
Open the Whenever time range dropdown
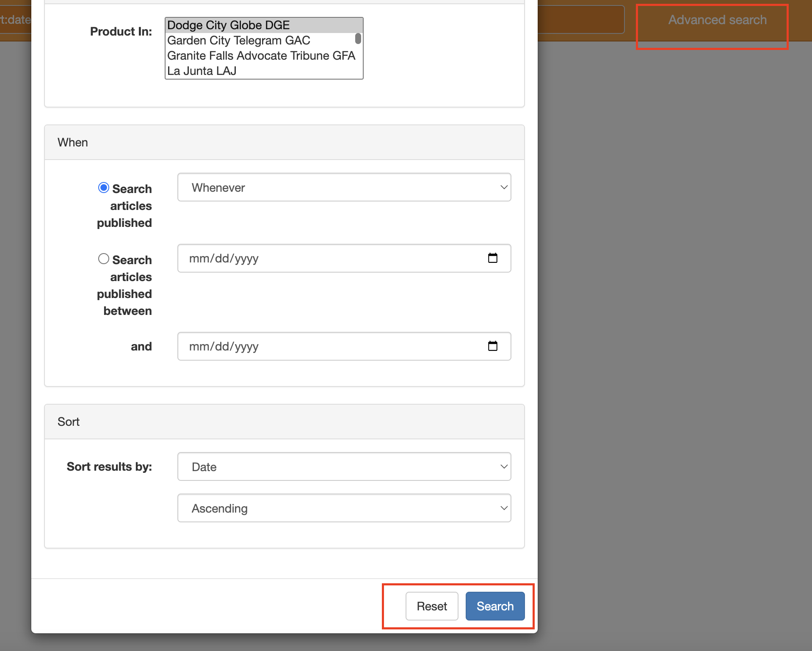pos(344,187)
